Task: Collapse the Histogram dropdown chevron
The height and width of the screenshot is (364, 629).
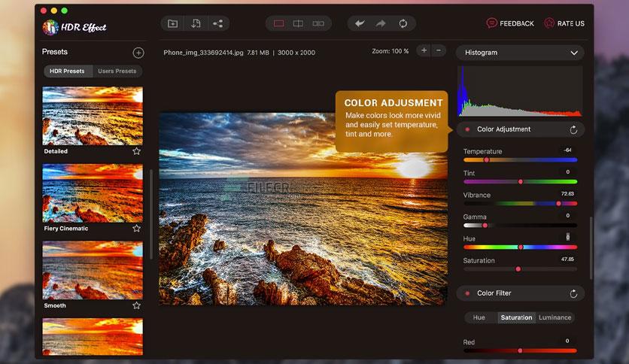Action: [574, 53]
